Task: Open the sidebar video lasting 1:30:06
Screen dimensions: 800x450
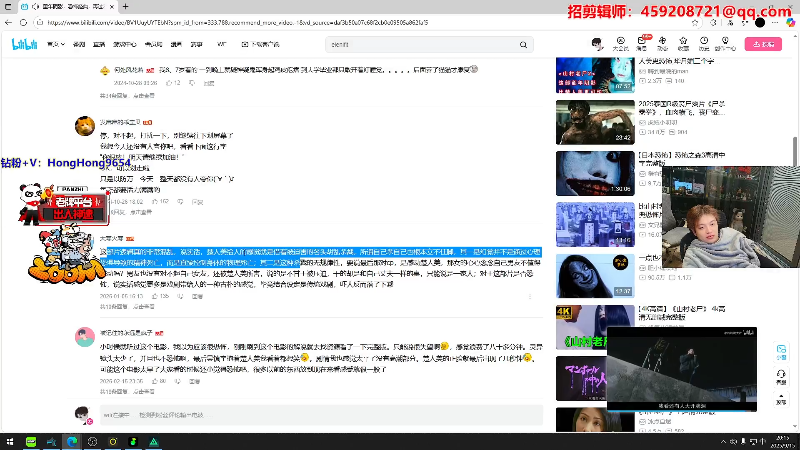Action: pyautogui.click(x=595, y=173)
